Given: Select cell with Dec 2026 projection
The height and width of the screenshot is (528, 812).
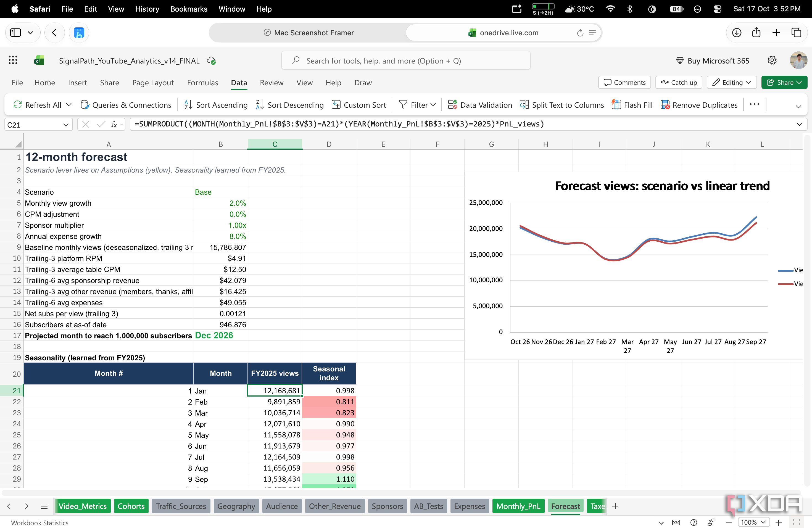Looking at the screenshot, I should point(220,335).
